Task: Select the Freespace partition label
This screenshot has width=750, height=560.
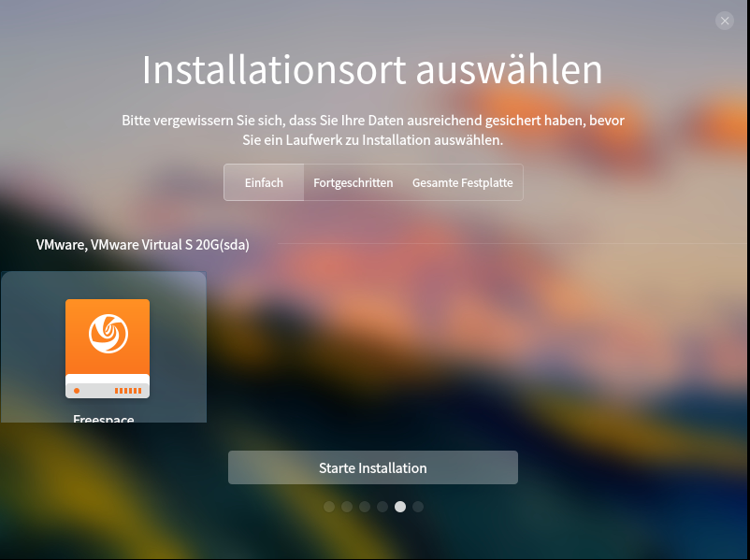Action: click(x=104, y=418)
